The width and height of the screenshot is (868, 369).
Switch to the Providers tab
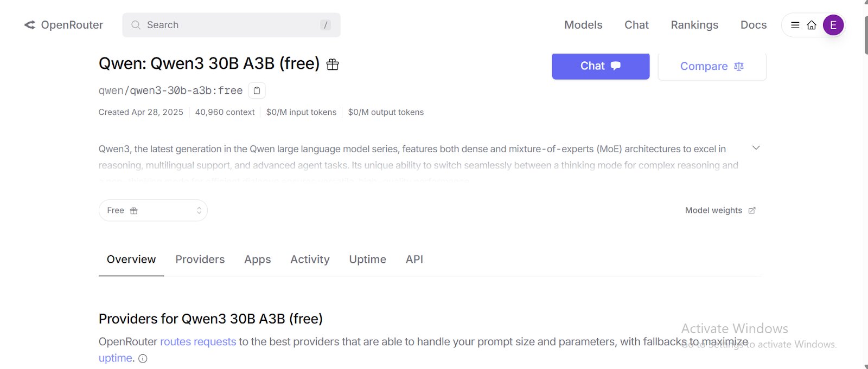click(x=200, y=260)
